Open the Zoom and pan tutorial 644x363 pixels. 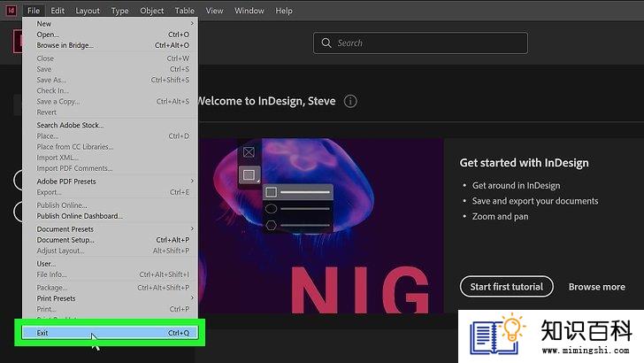tap(501, 217)
